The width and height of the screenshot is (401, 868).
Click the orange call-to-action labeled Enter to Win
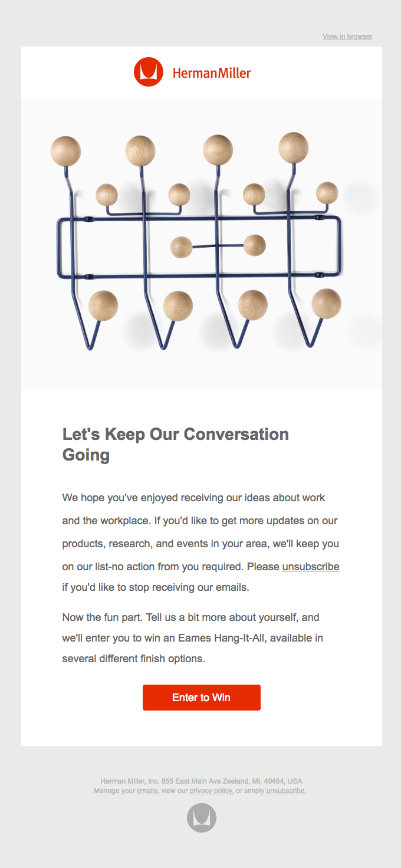click(201, 697)
